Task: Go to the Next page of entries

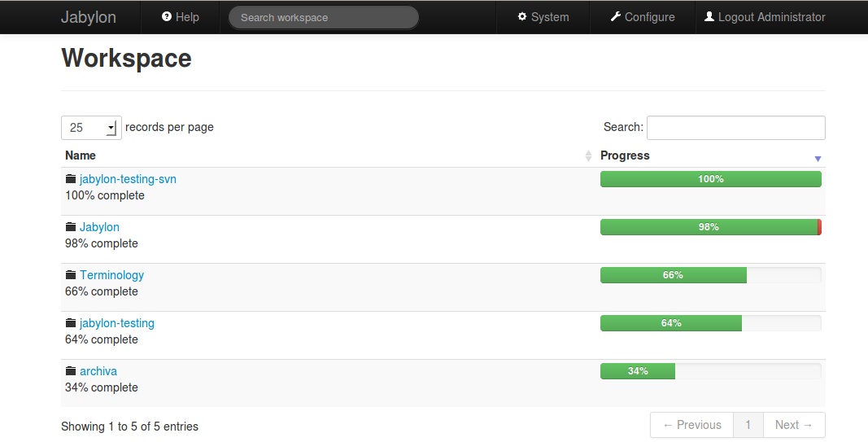Action: click(793, 425)
